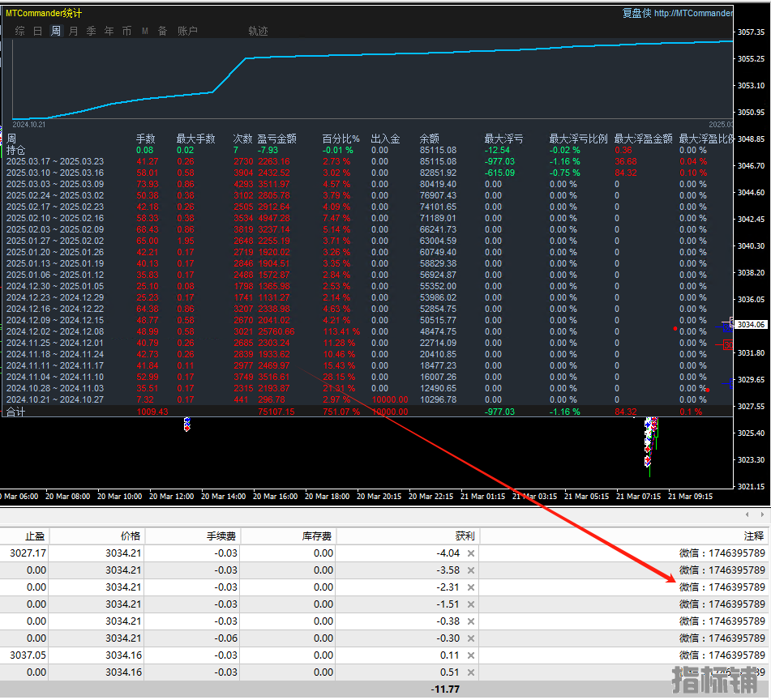
Task: Click the 最大手数 column heading
Action: point(195,139)
